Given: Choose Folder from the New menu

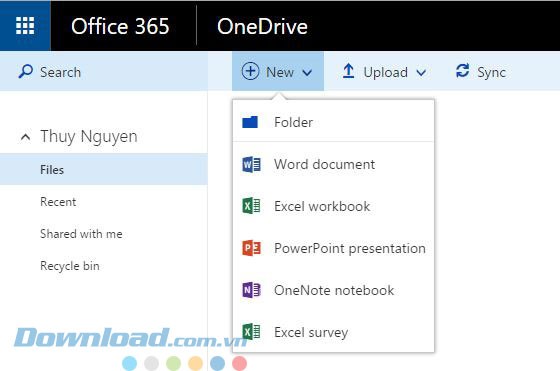Looking at the screenshot, I should [333, 122].
